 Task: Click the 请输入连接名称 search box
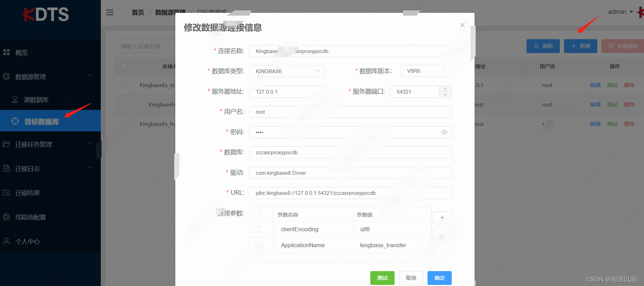[145, 46]
